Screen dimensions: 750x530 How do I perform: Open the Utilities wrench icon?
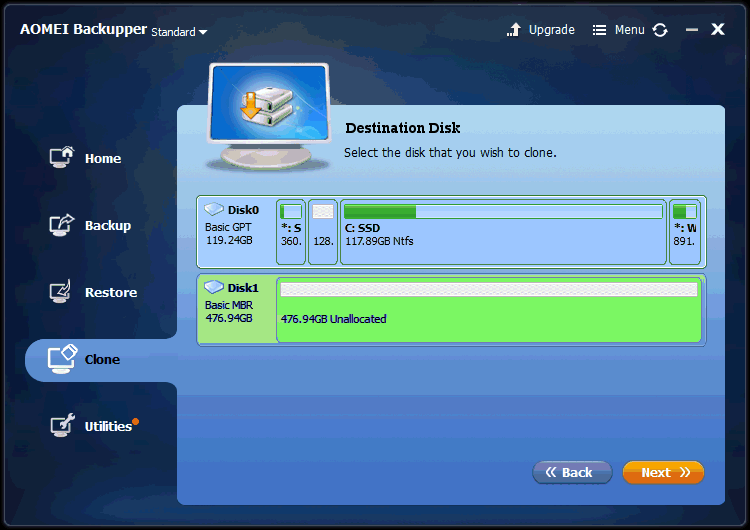pyautogui.click(x=62, y=425)
